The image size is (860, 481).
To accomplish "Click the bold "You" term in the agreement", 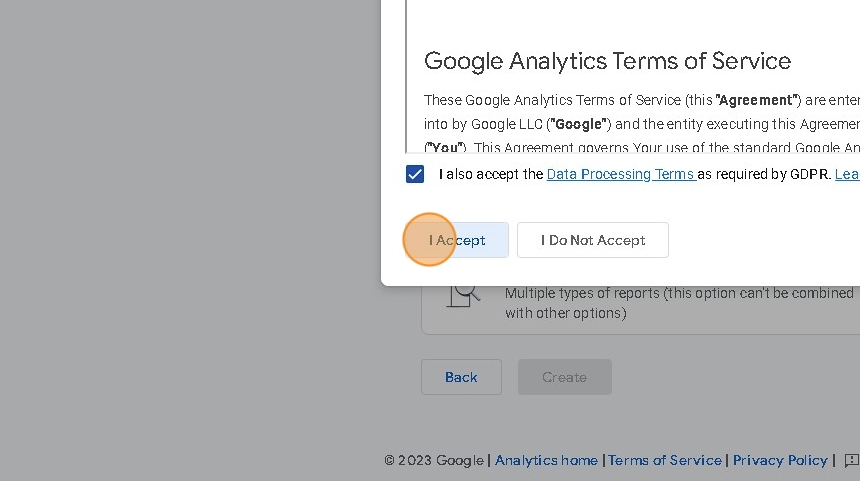I will pos(445,148).
